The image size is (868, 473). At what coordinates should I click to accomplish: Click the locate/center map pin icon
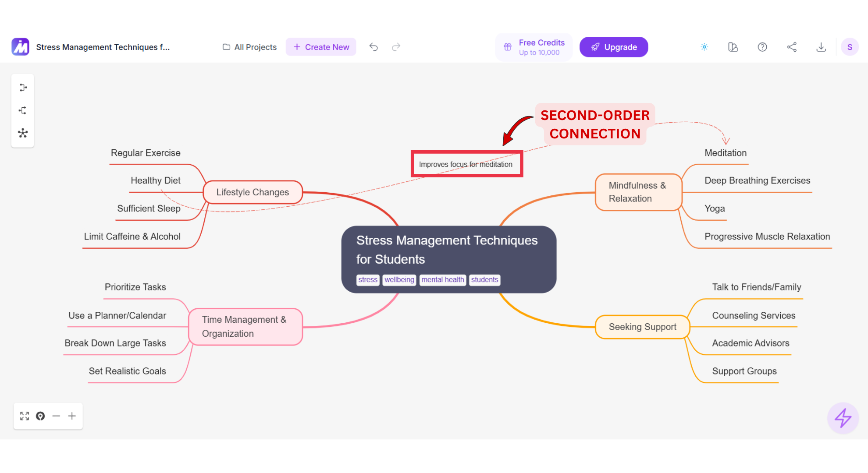pos(40,416)
